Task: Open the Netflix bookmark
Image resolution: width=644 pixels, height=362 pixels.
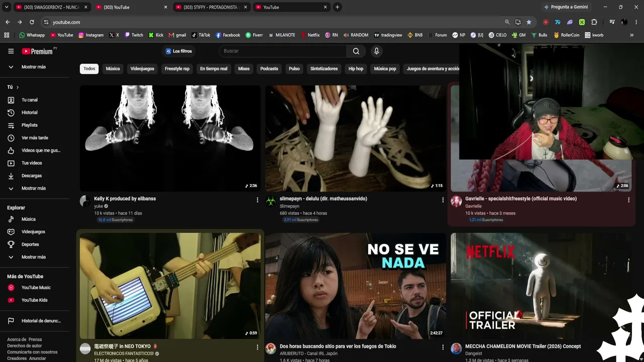Action: pos(310,35)
